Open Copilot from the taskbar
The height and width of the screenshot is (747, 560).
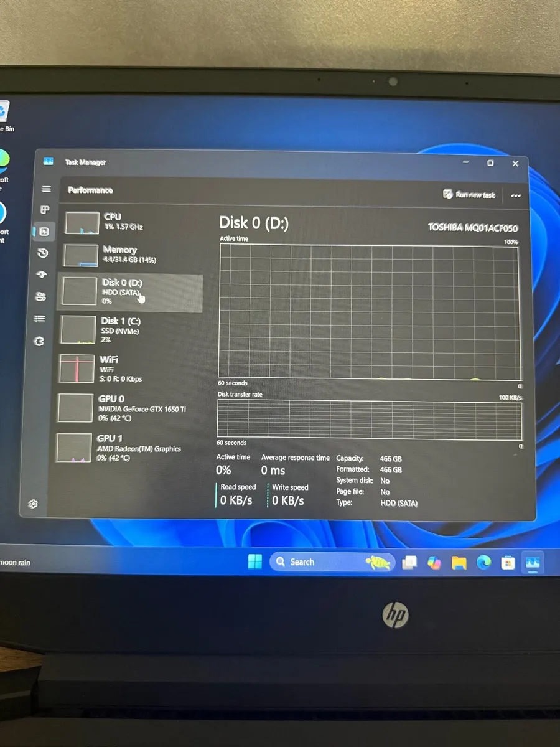coord(434,563)
